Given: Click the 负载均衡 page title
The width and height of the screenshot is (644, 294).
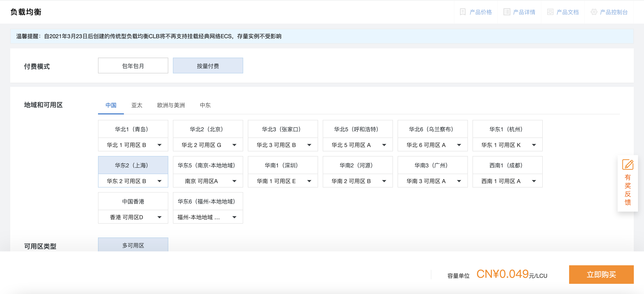Looking at the screenshot, I should (x=26, y=12).
